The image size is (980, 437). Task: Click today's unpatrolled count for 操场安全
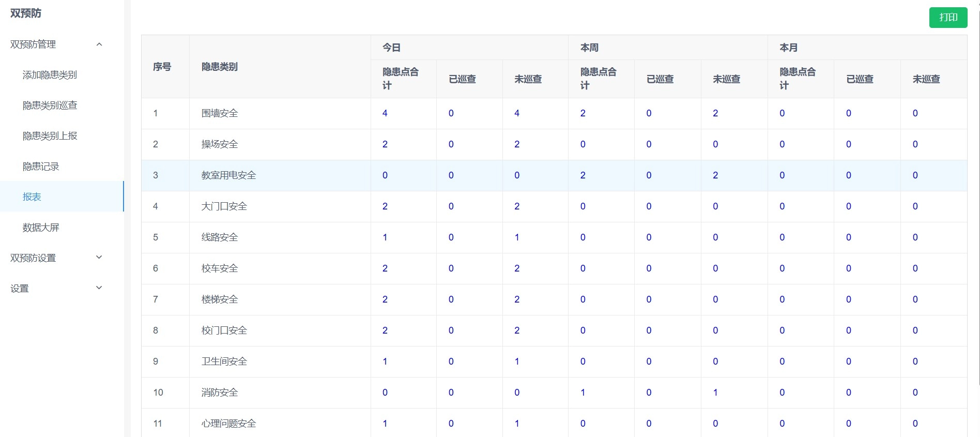click(x=517, y=144)
